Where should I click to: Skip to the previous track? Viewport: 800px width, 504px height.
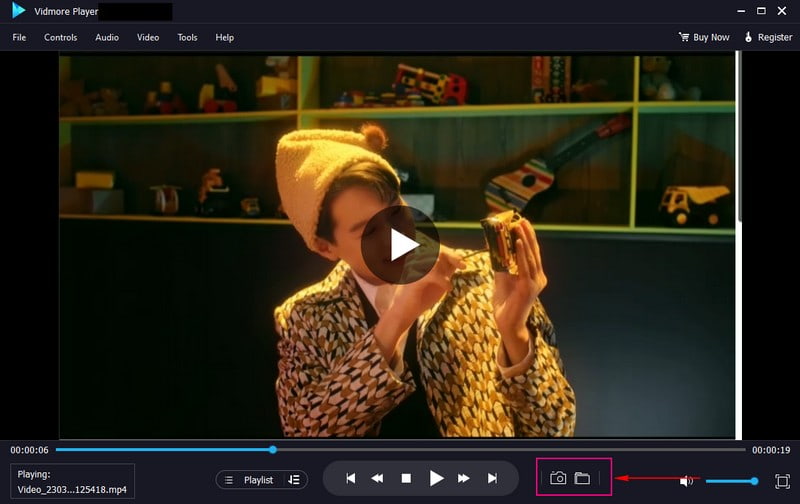coord(351,479)
